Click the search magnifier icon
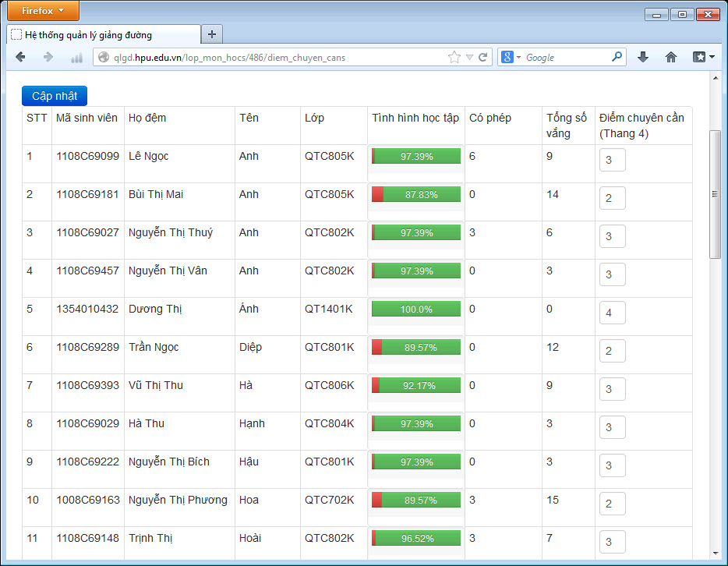This screenshot has width=728, height=566. click(617, 57)
